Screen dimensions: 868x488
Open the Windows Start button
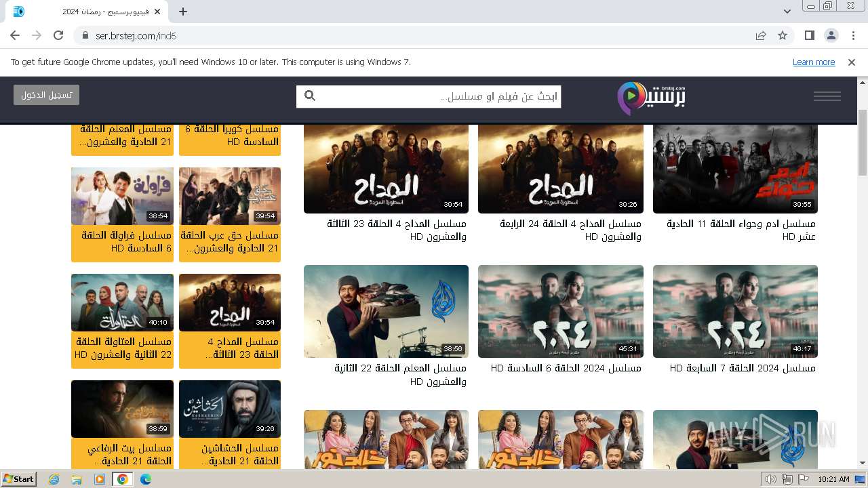pos(18,479)
